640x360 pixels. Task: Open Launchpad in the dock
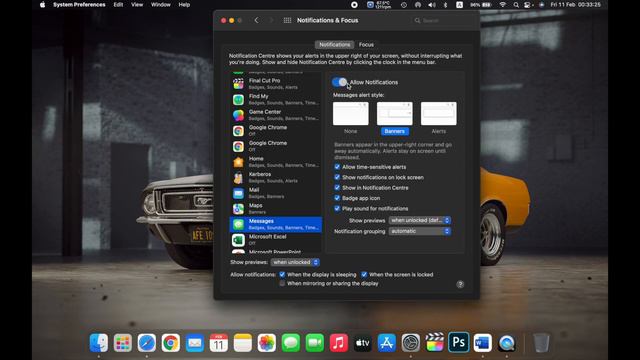pyautogui.click(x=122, y=343)
